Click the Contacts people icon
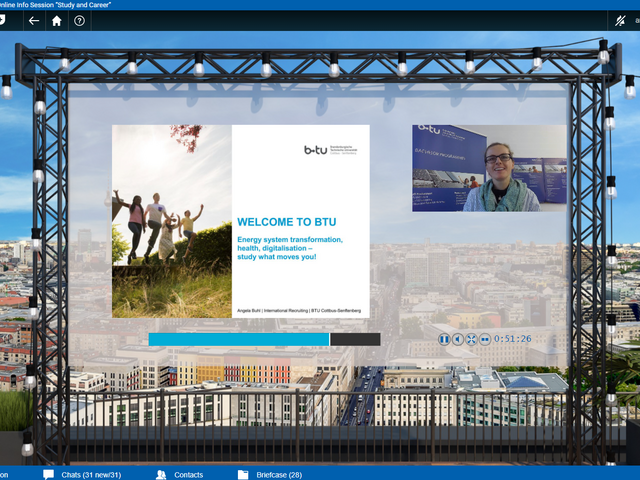Screen dimensions: 640x480 [x=161, y=475]
